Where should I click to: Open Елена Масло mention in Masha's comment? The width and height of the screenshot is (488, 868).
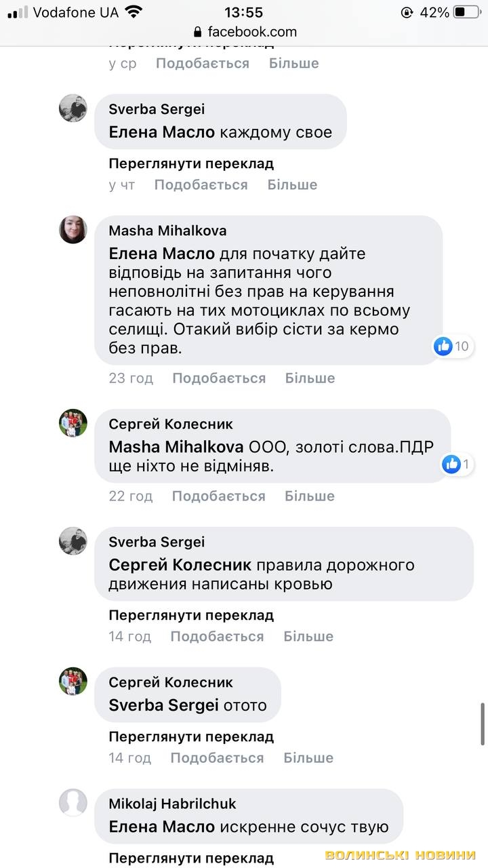(x=161, y=254)
